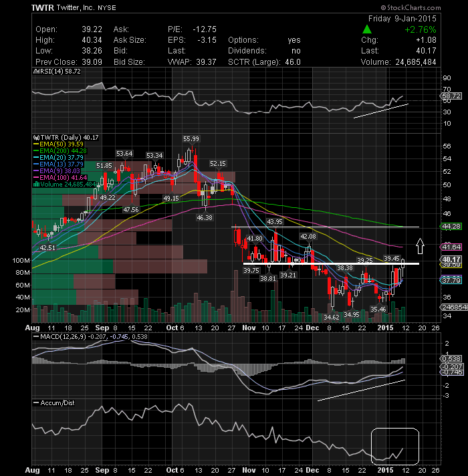Image resolution: width=468 pixels, height=476 pixels.
Task: Click the header Volume value 24,685,484
Action: pos(415,62)
